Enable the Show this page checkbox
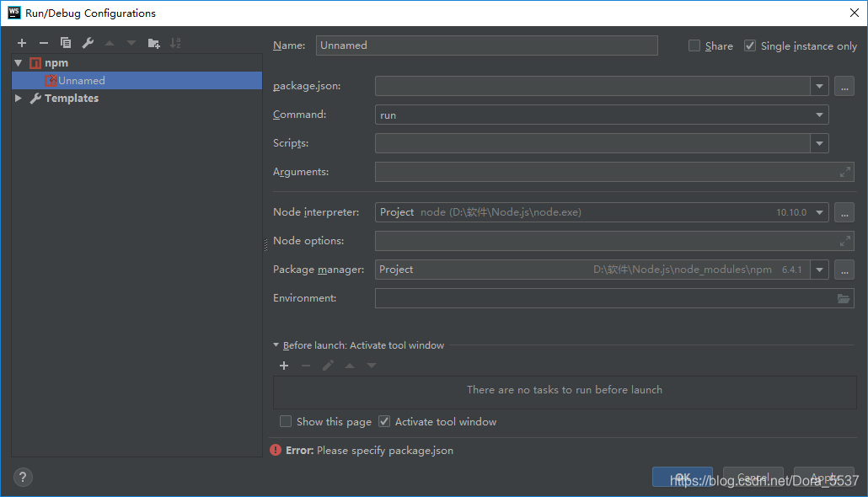Screen dimensions: 868x497 pyautogui.click(x=286, y=421)
